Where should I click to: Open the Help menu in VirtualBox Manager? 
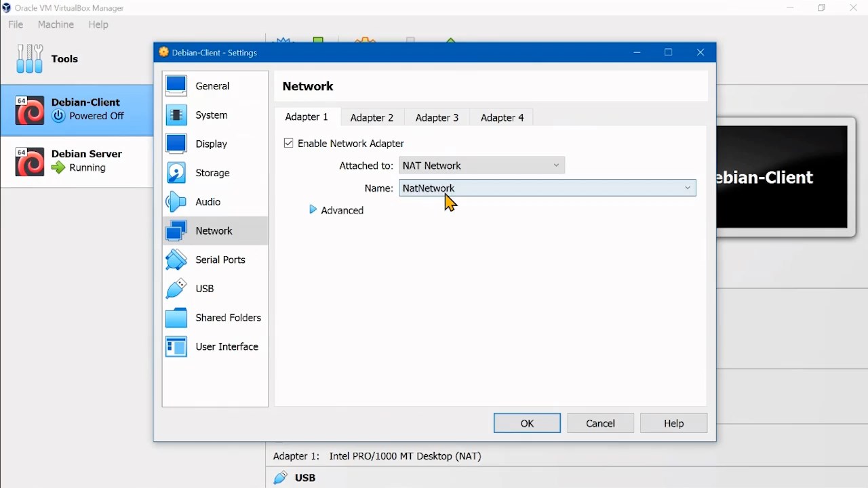click(x=98, y=24)
